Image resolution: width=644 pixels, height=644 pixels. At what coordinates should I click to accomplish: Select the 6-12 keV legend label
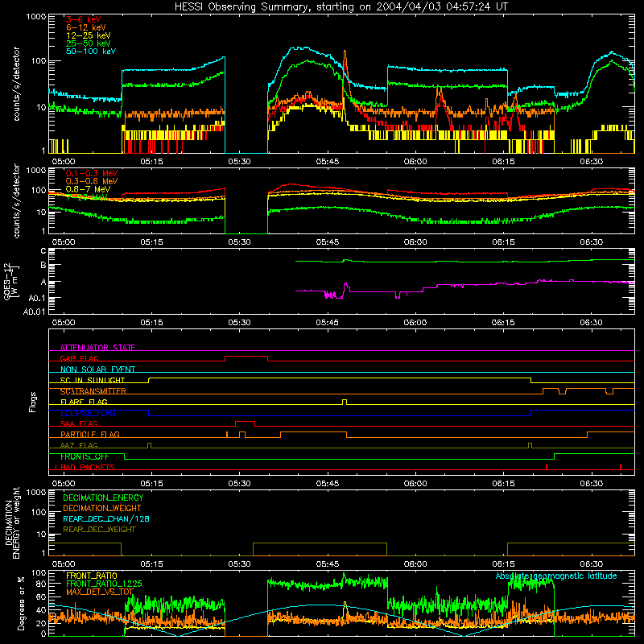coord(85,27)
